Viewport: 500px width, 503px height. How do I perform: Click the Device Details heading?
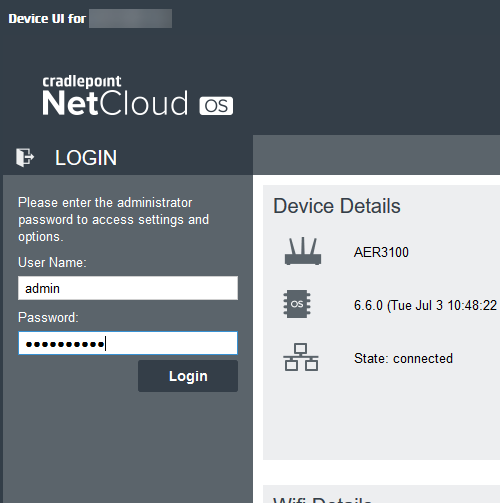pyautogui.click(x=337, y=206)
